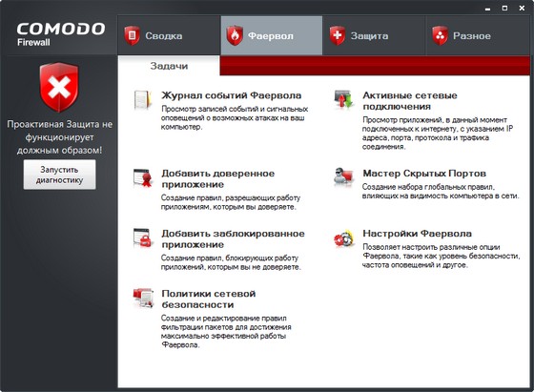534x392 pixels.
Task: Maximize the Comodo Firewall window
Action: [504, 8]
